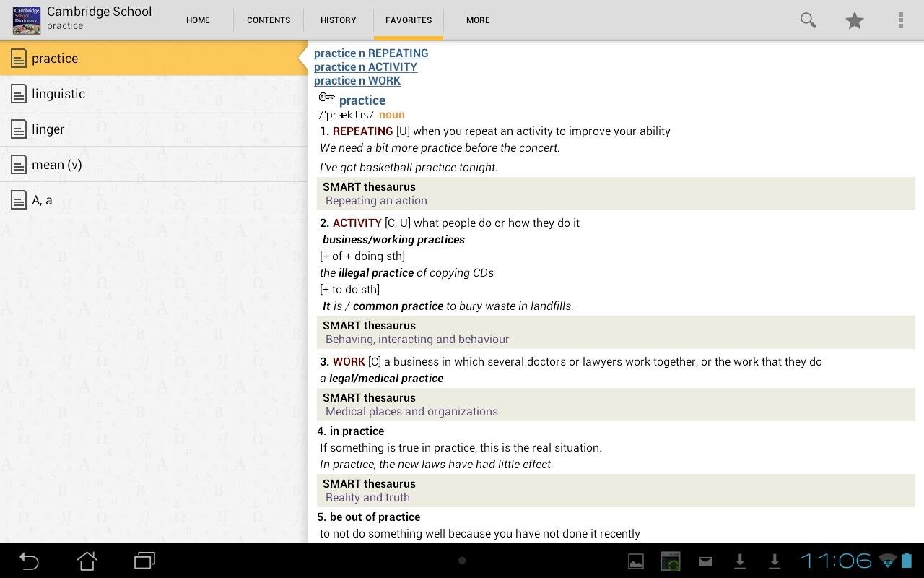
Task: Tap the 'Cambridge School' app title
Action: point(100,12)
